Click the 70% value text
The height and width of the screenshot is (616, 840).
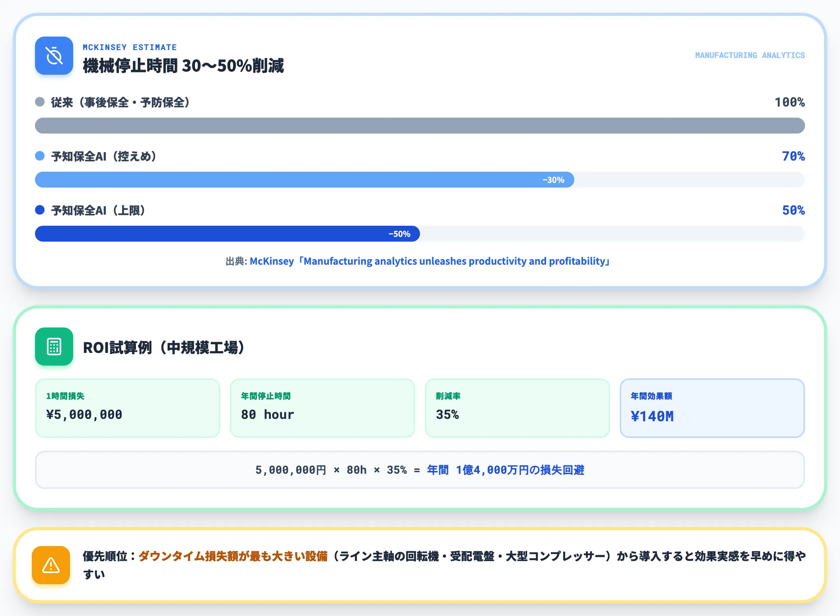point(793,156)
